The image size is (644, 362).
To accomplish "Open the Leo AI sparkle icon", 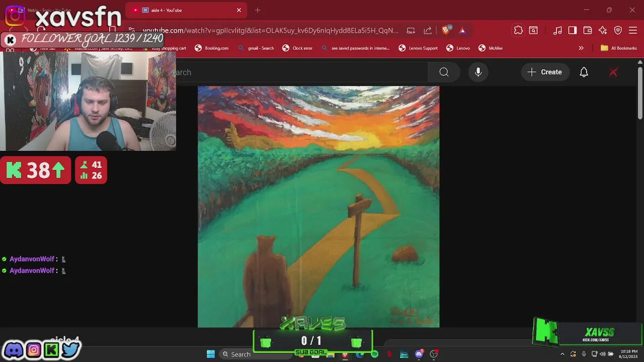I will tap(603, 31).
